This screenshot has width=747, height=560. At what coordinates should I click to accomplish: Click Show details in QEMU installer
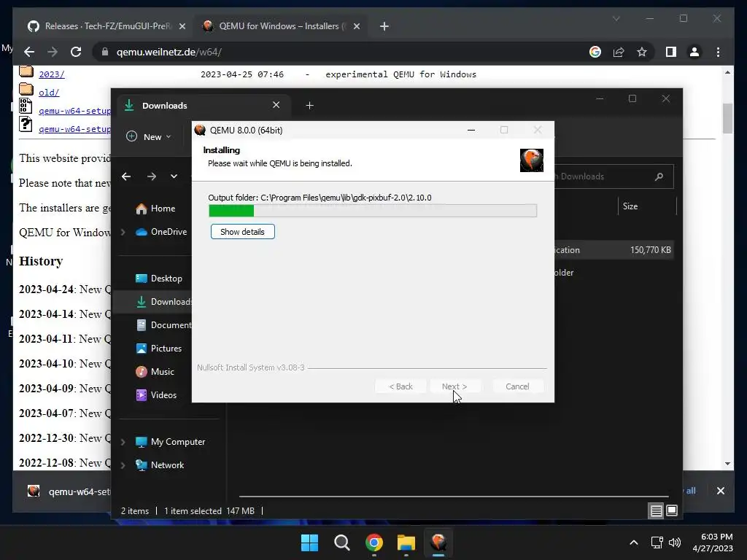242,232
